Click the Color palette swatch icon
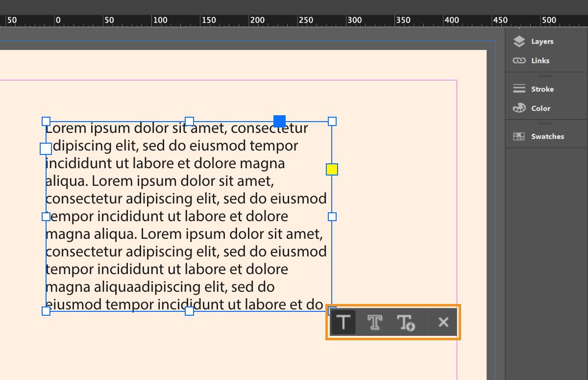Viewport: 588px width, 380px height. pyautogui.click(x=519, y=108)
